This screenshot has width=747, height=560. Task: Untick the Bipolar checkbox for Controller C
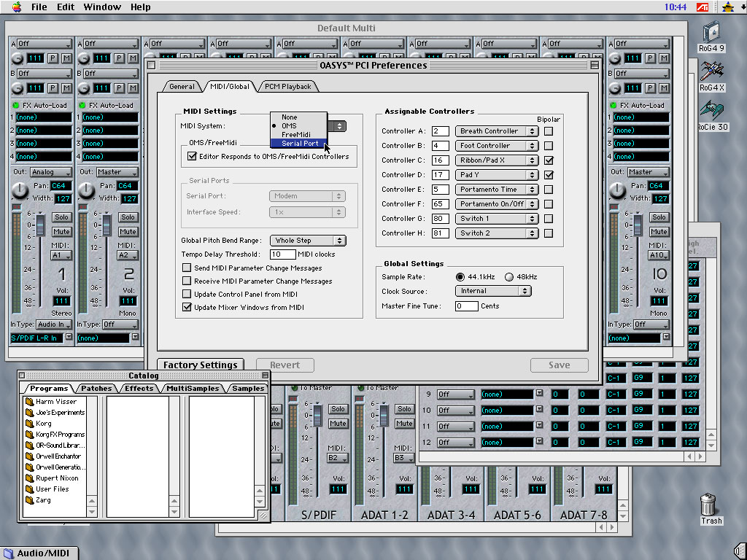tap(549, 160)
